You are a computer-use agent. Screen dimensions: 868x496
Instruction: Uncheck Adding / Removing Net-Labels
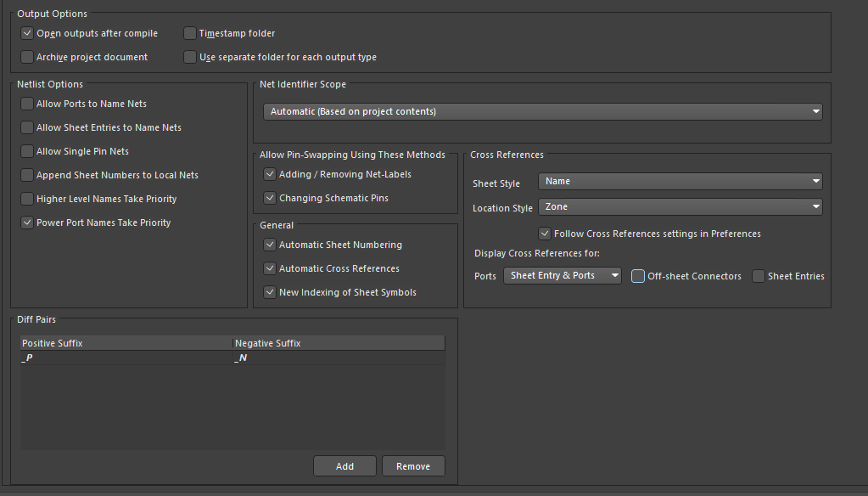[x=270, y=174]
